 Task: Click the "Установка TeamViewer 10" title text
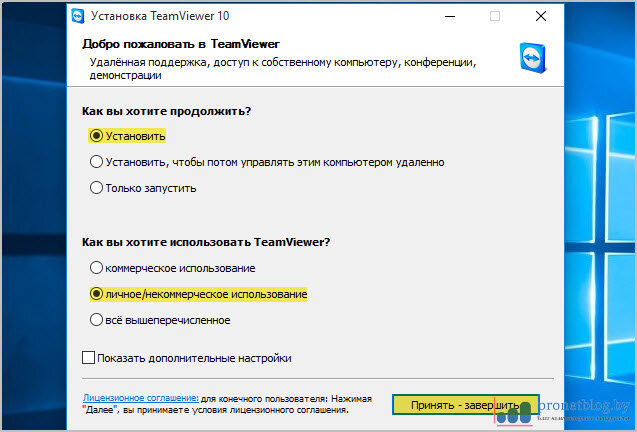point(160,16)
